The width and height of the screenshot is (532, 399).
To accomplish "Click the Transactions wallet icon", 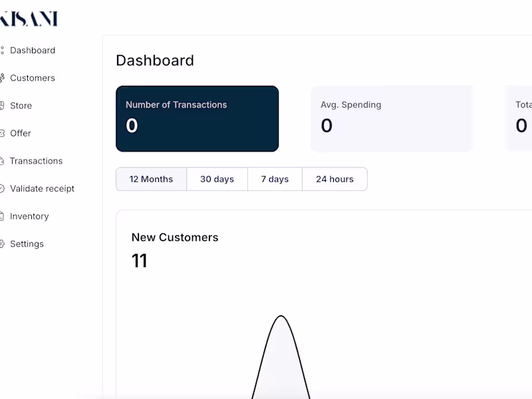I will coord(2,161).
